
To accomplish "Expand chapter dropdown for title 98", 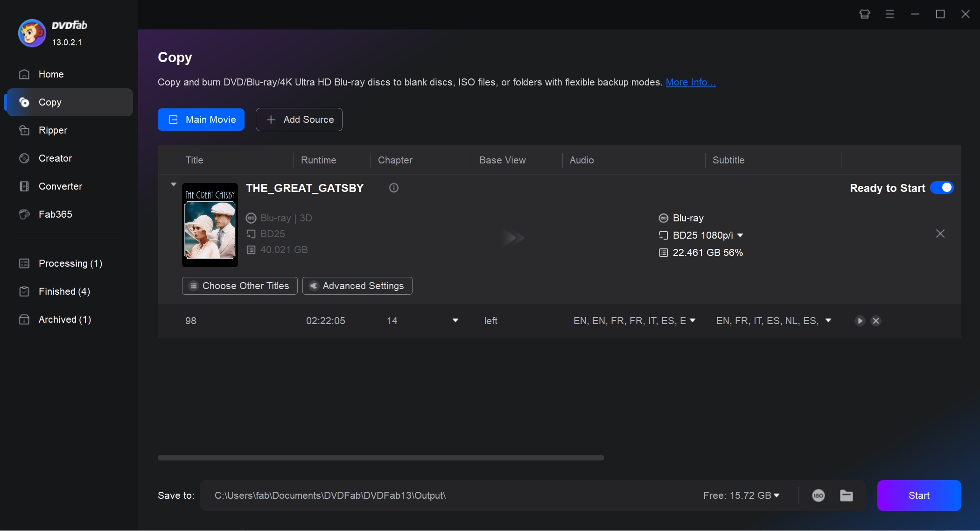I will click(455, 320).
